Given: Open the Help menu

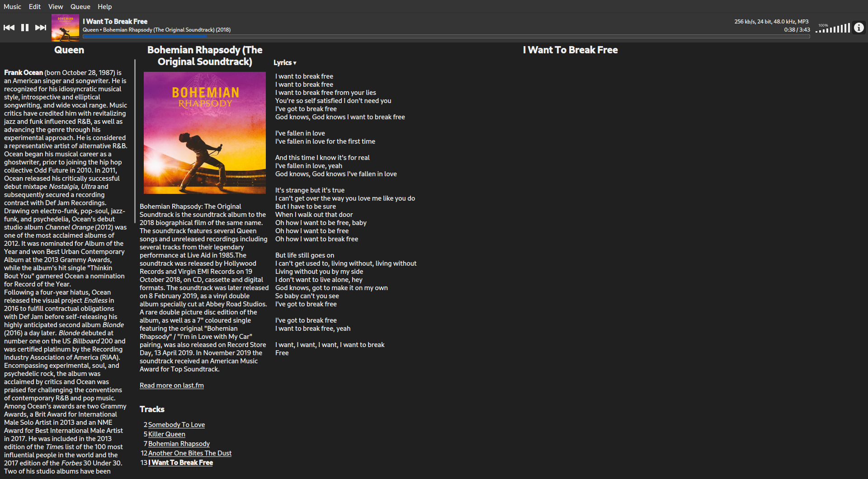Looking at the screenshot, I should (x=104, y=7).
